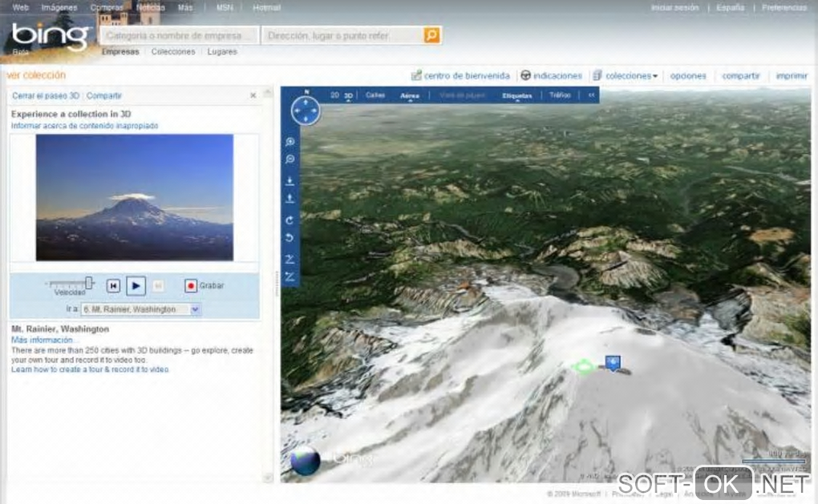The width and height of the screenshot is (818, 504).
Task: Adjust the Velocidad speed slider
Action: tap(89, 283)
